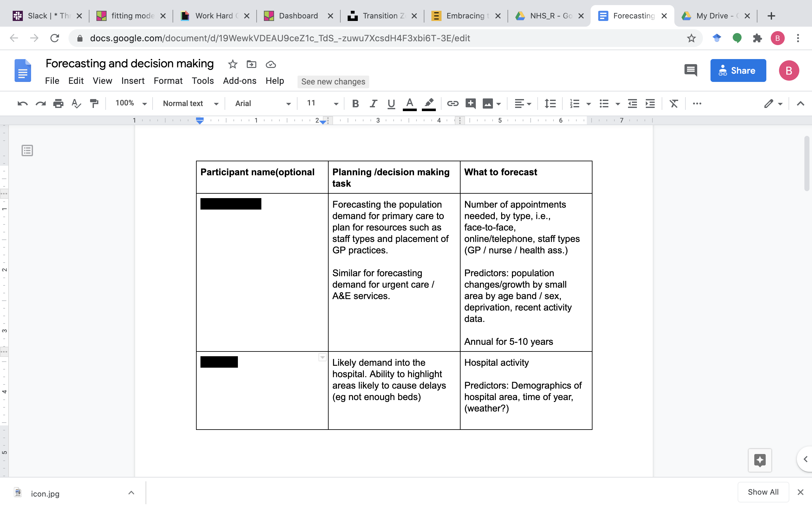Click See new changes
The image size is (812, 508).
pyautogui.click(x=333, y=82)
